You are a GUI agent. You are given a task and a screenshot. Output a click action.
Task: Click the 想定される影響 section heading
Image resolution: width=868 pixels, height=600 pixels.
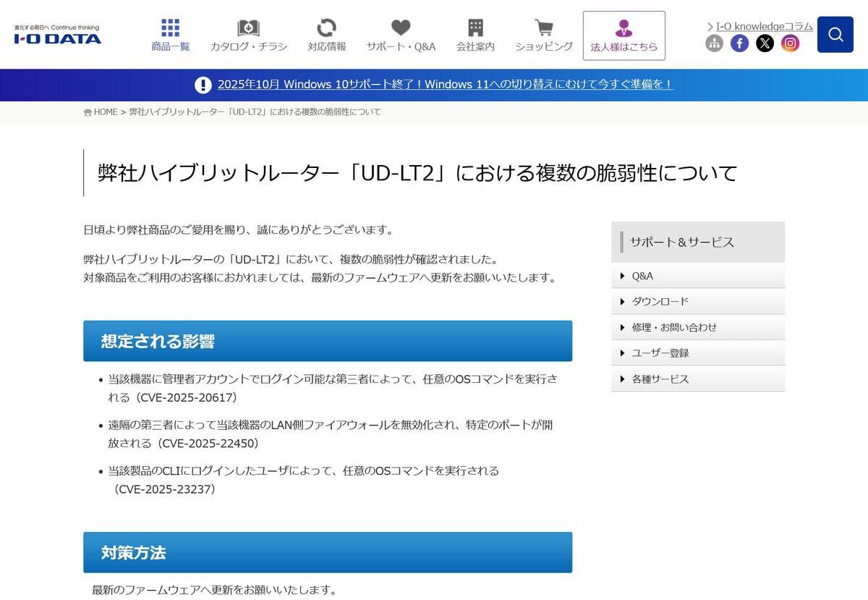click(328, 341)
